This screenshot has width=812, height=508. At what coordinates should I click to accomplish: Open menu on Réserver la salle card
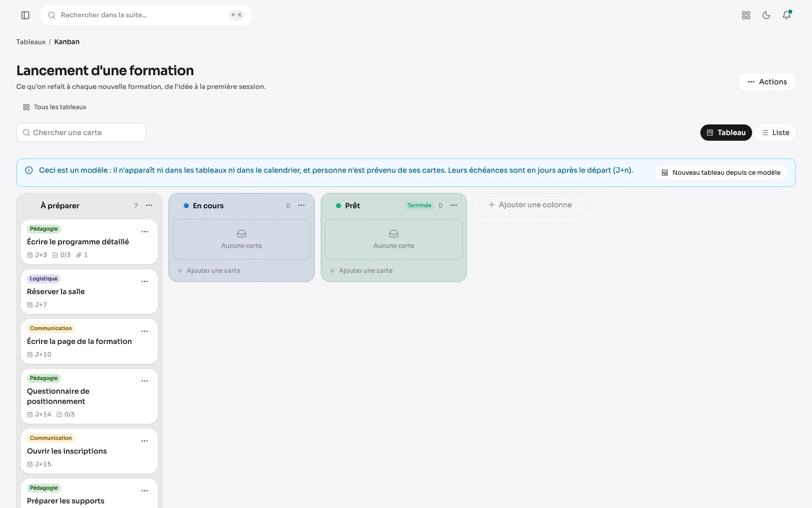145,281
